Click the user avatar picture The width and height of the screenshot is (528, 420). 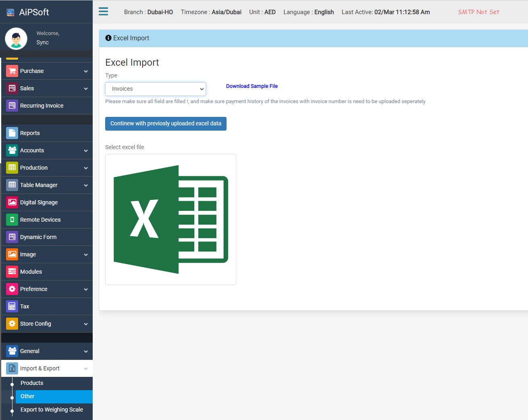16,39
